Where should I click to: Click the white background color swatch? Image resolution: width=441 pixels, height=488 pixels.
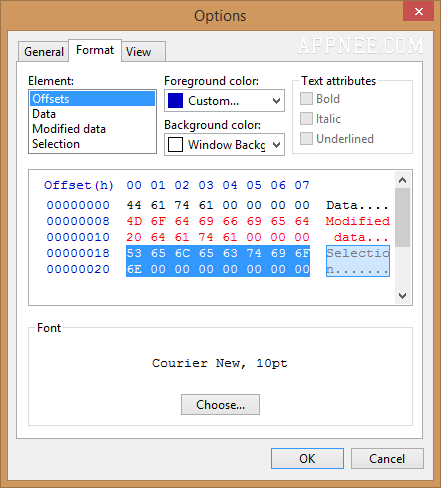coord(175,144)
